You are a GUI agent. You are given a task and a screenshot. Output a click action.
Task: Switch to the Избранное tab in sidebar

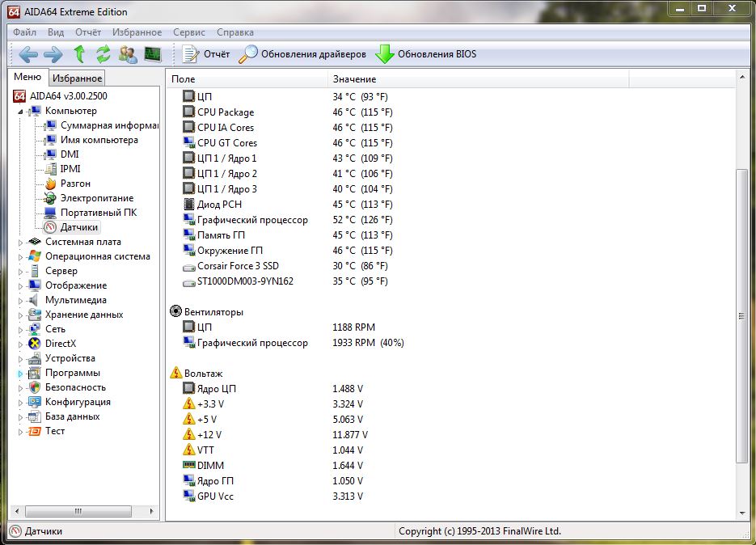click(77, 78)
